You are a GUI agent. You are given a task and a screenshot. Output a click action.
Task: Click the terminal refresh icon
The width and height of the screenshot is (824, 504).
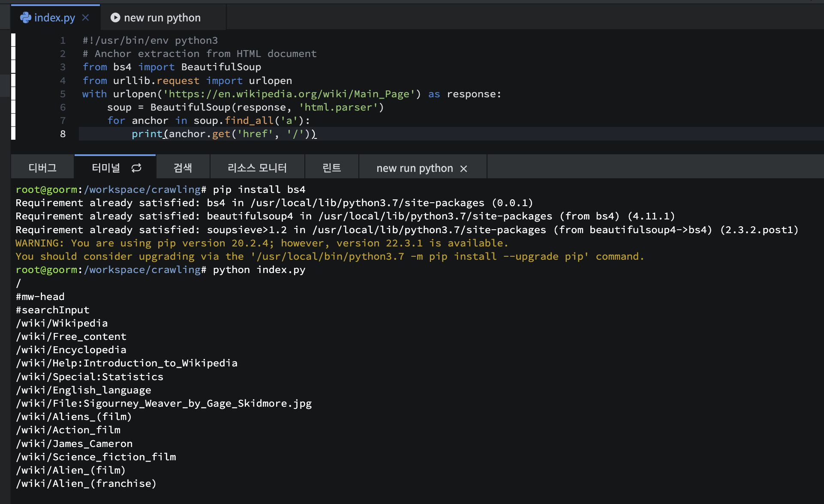click(x=136, y=168)
